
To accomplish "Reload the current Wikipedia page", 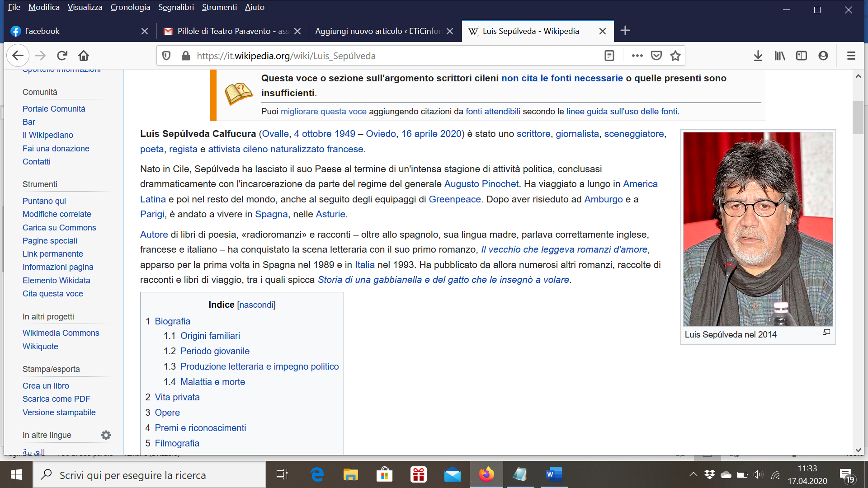I will click(62, 56).
